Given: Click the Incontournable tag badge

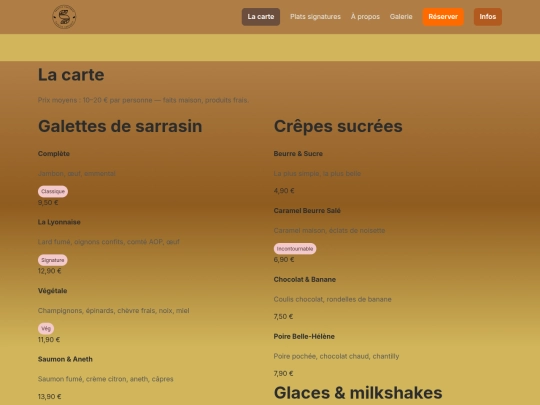Looking at the screenshot, I should click(295, 249).
